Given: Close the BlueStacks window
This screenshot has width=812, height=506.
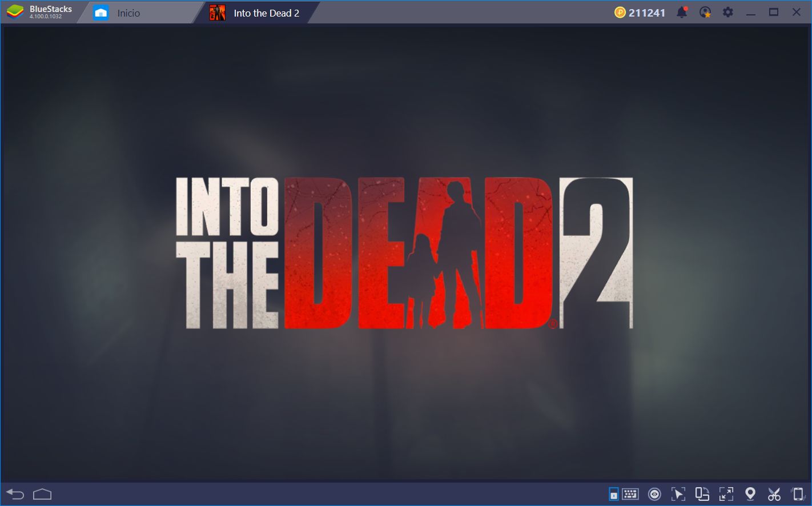Looking at the screenshot, I should point(797,12).
